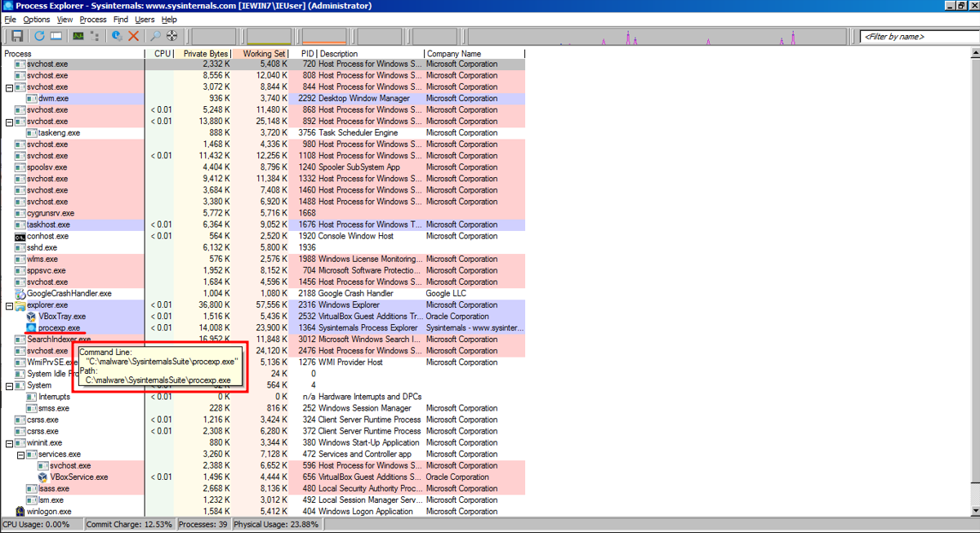Select the spoolsv.exe process row
Image resolution: width=980 pixels, height=533 pixels.
click(263, 167)
